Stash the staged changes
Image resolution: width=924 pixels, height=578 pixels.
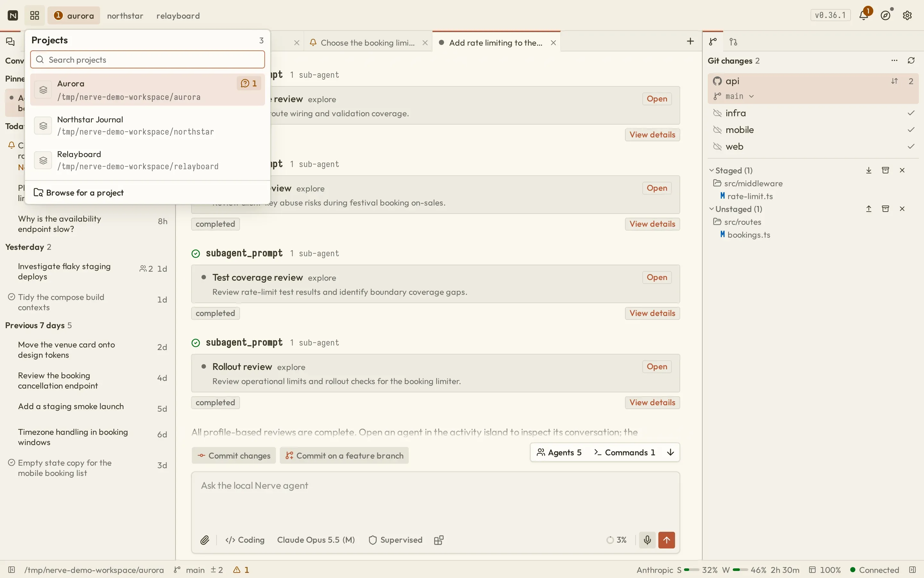click(886, 170)
